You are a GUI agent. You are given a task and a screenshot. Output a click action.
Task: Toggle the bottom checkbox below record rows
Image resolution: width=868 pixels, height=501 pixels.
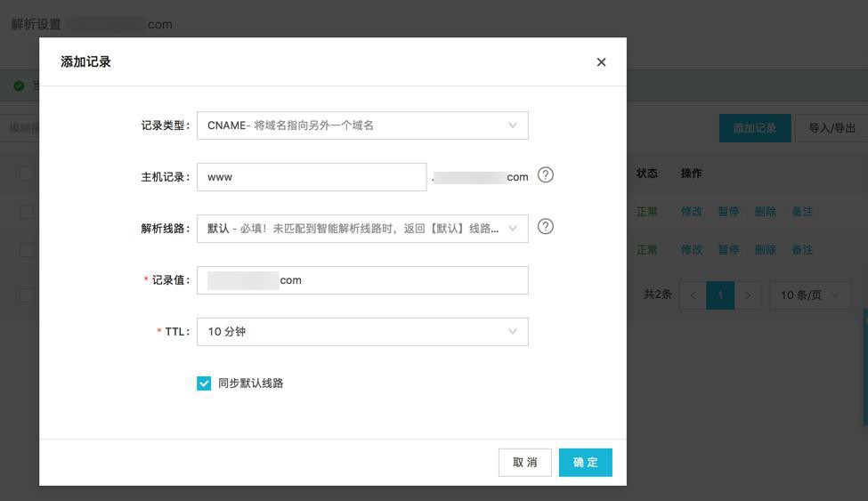point(27,295)
